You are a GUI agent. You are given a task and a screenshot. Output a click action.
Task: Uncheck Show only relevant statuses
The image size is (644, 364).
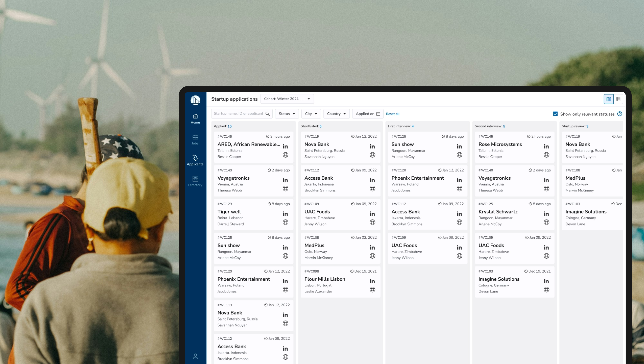(x=555, y=114)
